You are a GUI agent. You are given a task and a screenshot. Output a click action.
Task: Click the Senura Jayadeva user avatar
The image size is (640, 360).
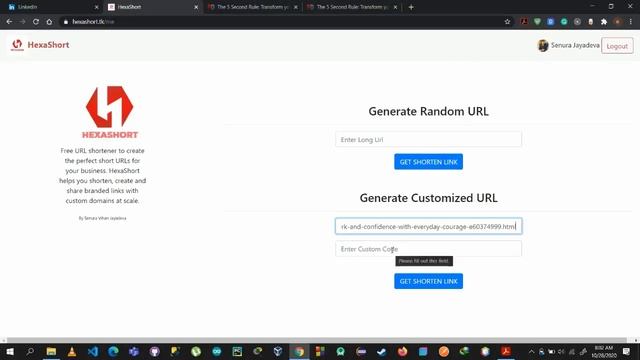pyautogui.click(x=542, y=45)
